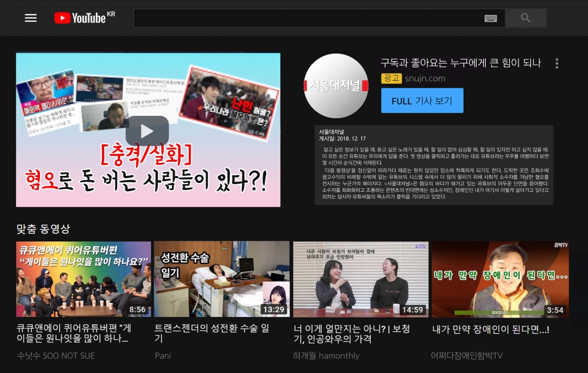
Task: Go to the 어쩌다장애인함박TV channel
Action: pos(467,355)
